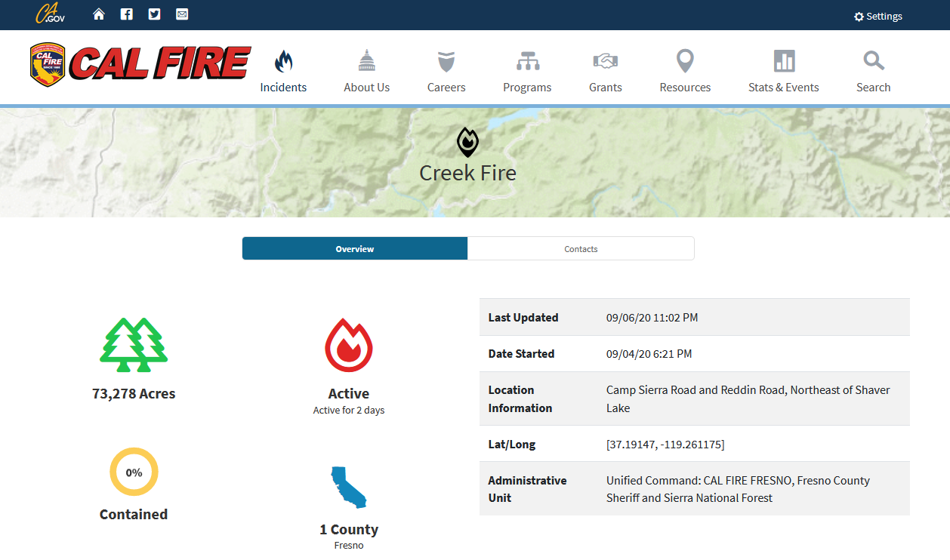The height and width of the screenshot is (560, 950).
Task: Click the Careers menu label
Action: [446, 88]
